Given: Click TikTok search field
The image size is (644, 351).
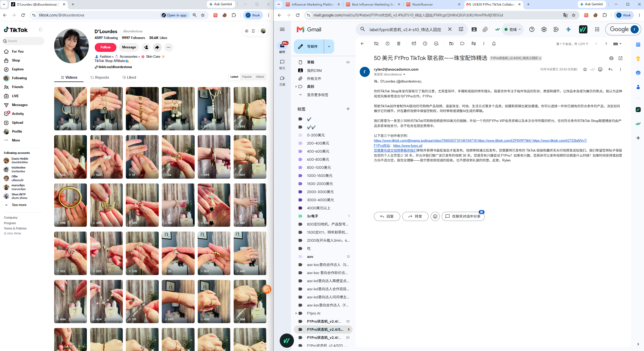Looking at the screenshot, I should pyautogui.click(x=23, y=41).
